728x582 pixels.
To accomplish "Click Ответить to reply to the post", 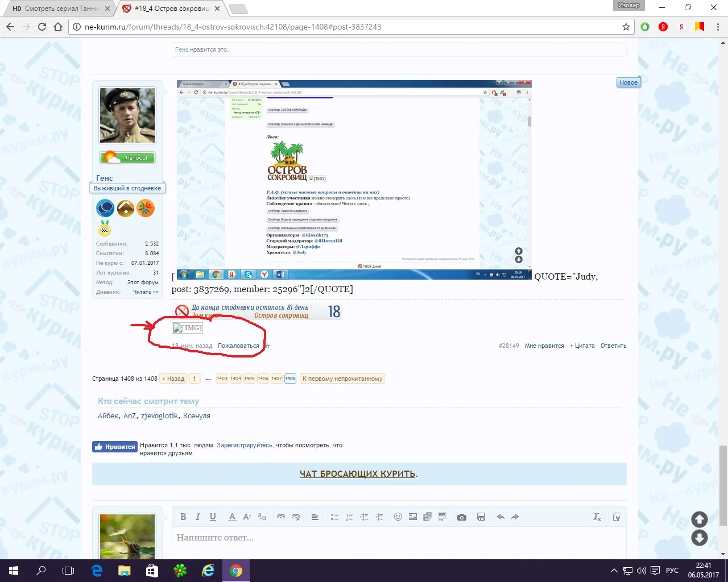I will (613, 345).
